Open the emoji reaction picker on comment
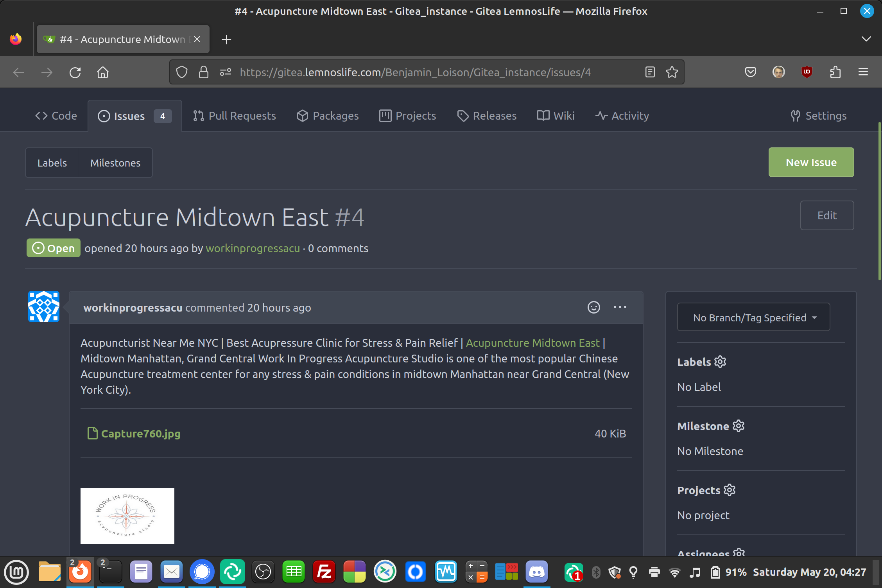Image resolution: width=882 pixels, height=588 pixels. click(593, 307)
